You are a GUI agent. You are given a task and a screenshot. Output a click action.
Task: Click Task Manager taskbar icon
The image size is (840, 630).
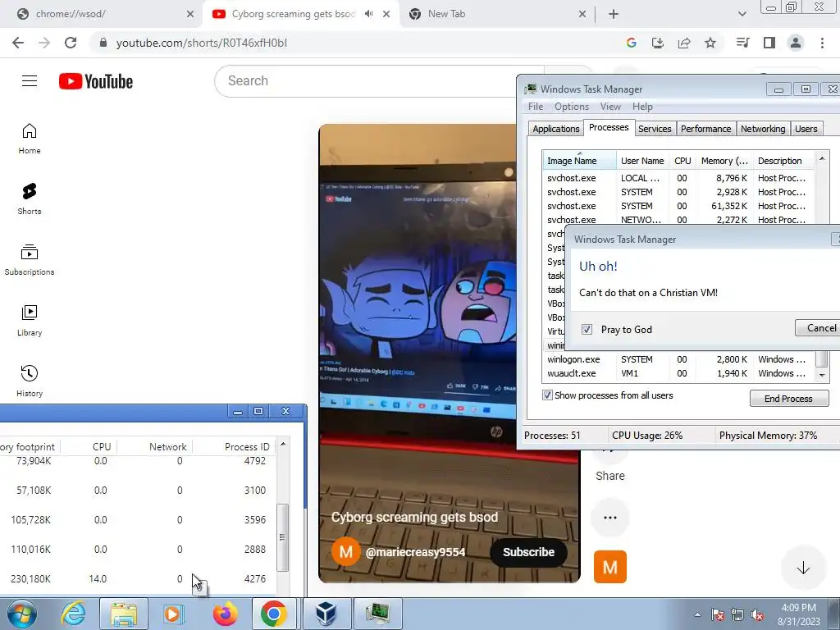click(377, 614)
